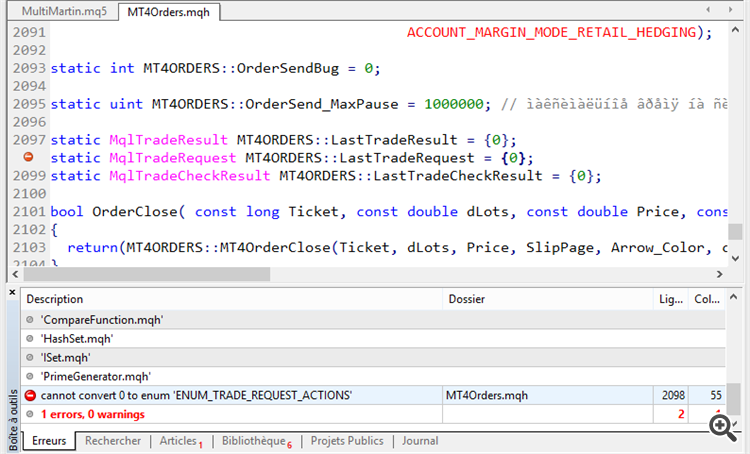750x454 pixels.
Task: Click the 'Boîte à outils' vertical label
Action: [13, 420]
